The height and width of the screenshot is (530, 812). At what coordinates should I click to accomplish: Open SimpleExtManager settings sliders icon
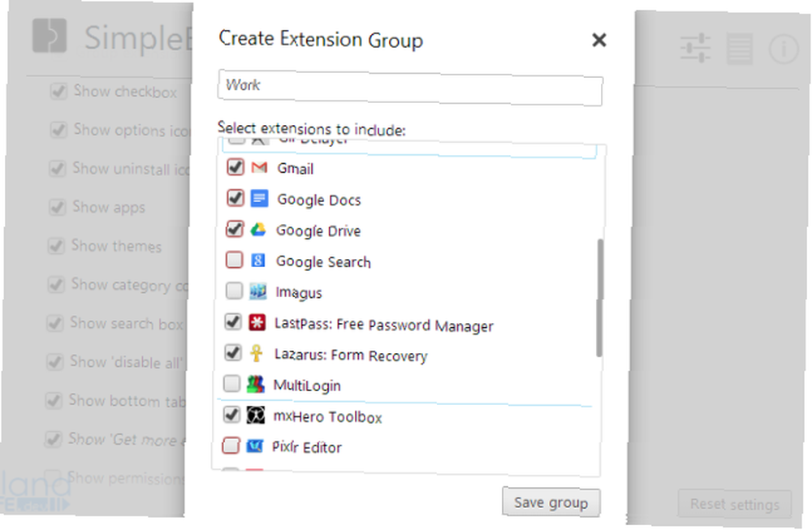click(695, 48)
